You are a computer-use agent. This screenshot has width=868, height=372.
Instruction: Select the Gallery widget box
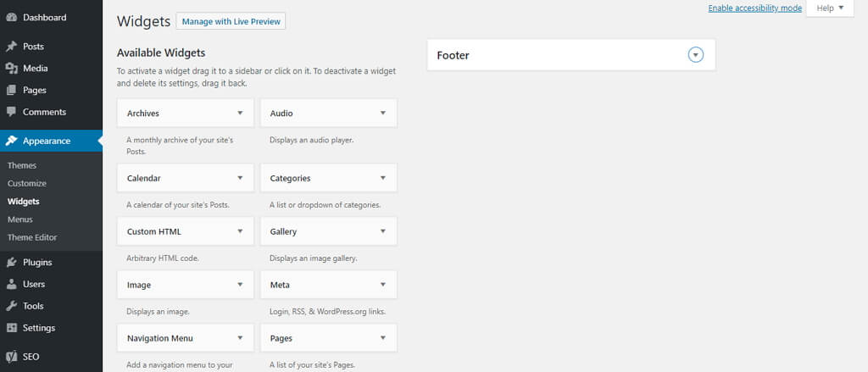(x=329, y=231)
